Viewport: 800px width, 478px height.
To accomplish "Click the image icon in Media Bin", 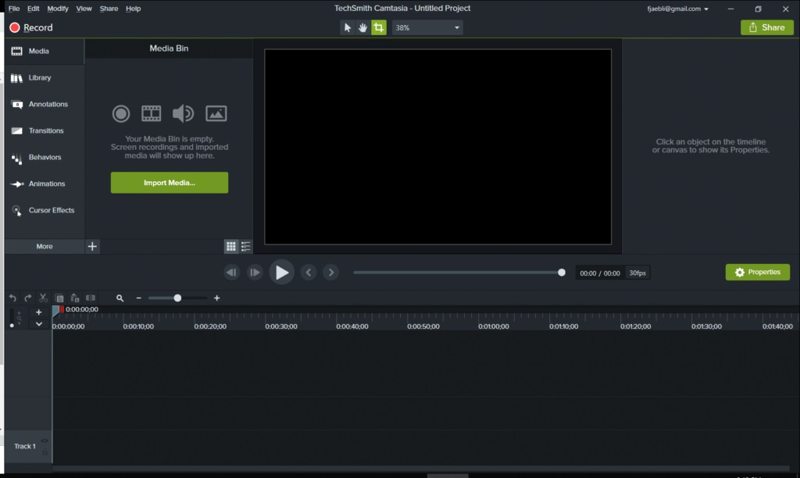I will point(216,113).
